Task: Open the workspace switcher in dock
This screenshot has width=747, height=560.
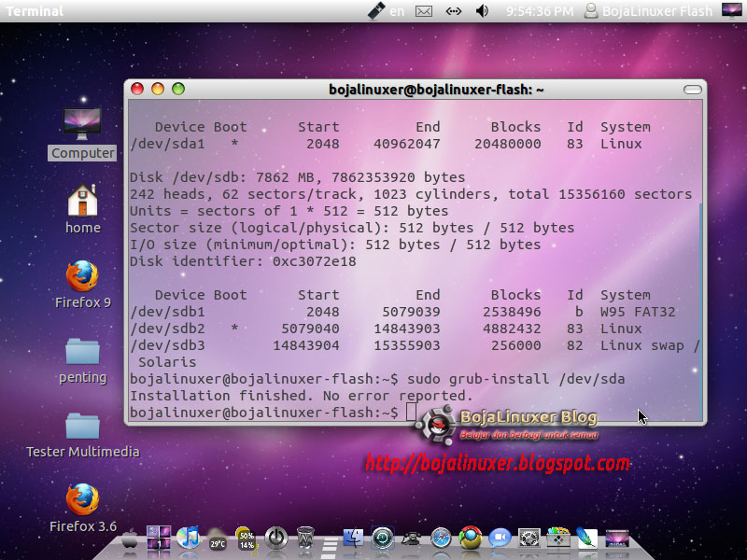Action: (159, 538)
